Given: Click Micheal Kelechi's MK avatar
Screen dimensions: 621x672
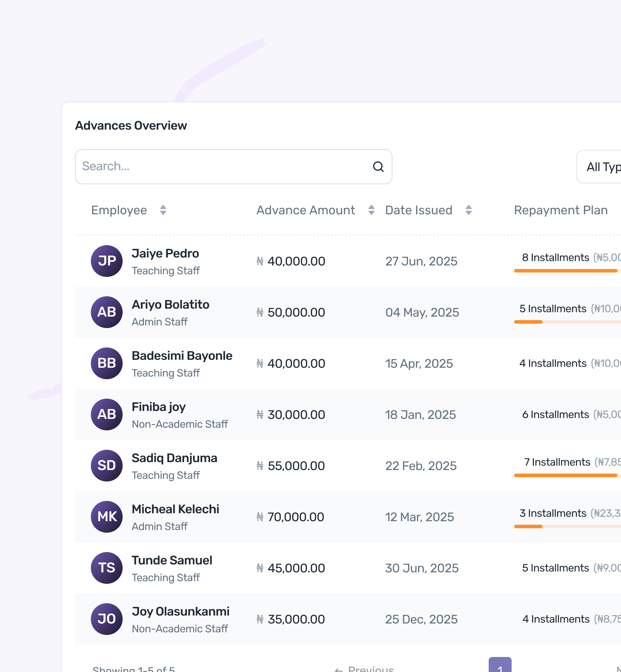Looking at the screenshot, I should click(107, 516).
